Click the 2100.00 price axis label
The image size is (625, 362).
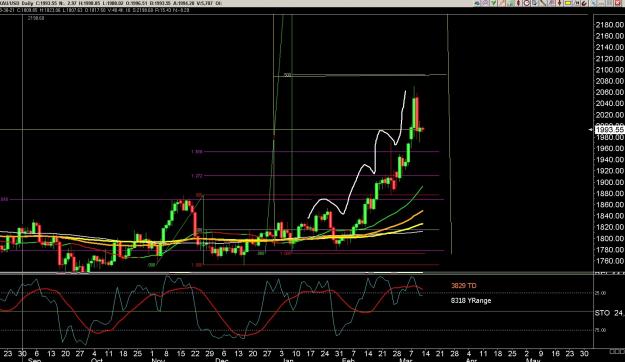pos(609,70)
